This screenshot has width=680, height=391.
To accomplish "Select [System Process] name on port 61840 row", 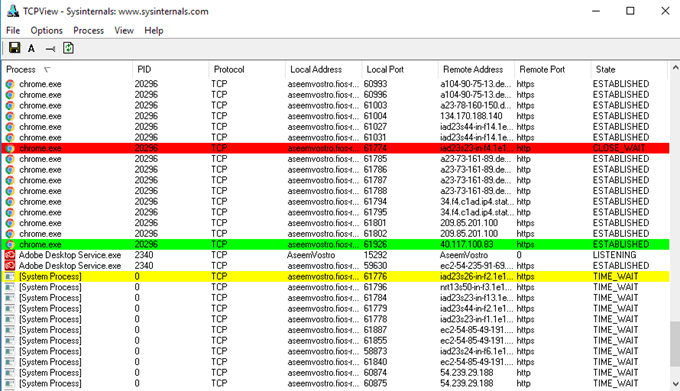I will [x=50, y=362].
